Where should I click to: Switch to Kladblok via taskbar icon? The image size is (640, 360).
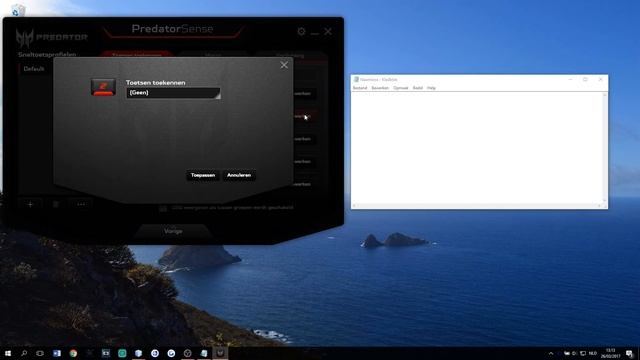tap(204, 353)
